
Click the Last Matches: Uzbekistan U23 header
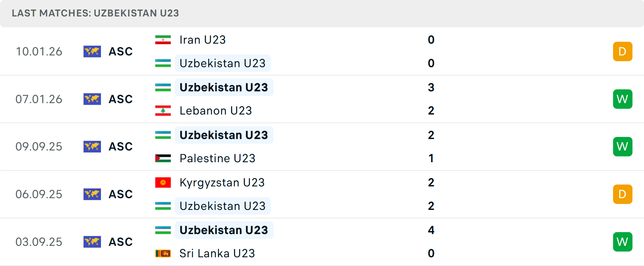96,13
